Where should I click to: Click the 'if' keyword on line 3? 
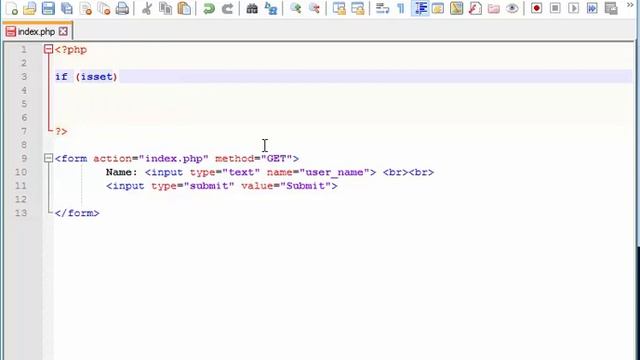(x=61, y=77)
